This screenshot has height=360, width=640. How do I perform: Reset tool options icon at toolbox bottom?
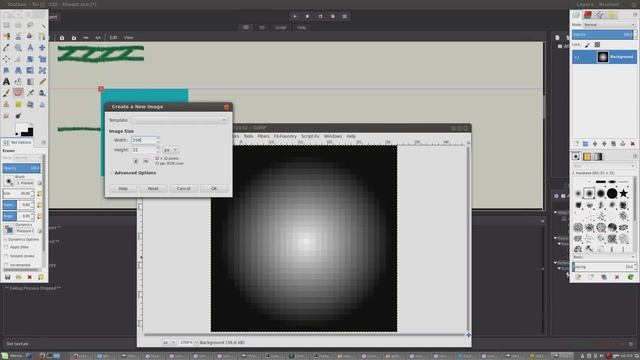click(40, 277)
